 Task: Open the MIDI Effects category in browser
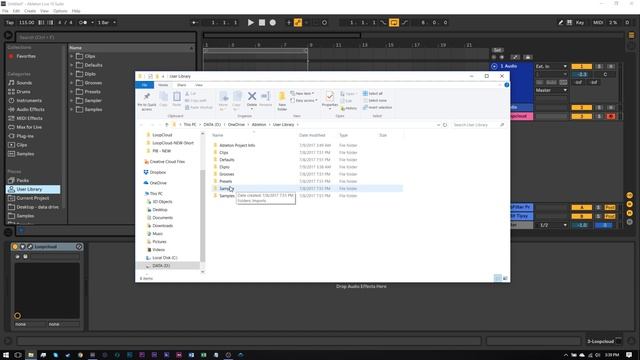pos(29,118)
